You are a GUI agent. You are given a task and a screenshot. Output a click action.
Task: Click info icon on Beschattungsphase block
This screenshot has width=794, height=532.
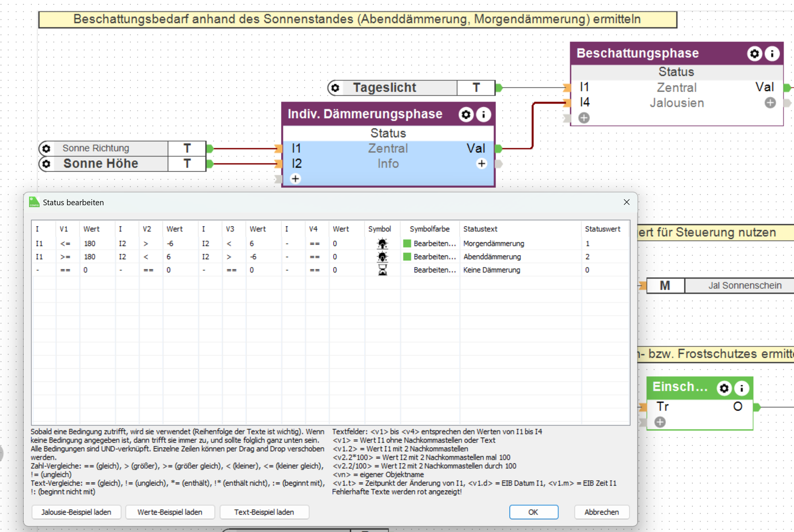pyautogui.click(x=772, y=54)
